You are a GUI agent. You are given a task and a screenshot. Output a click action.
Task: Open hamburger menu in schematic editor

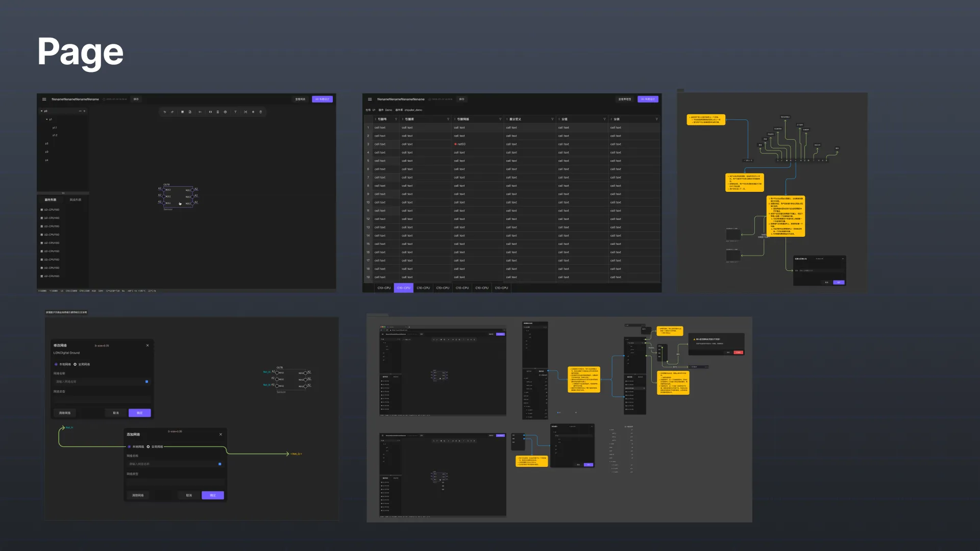[x=44, y=99]
